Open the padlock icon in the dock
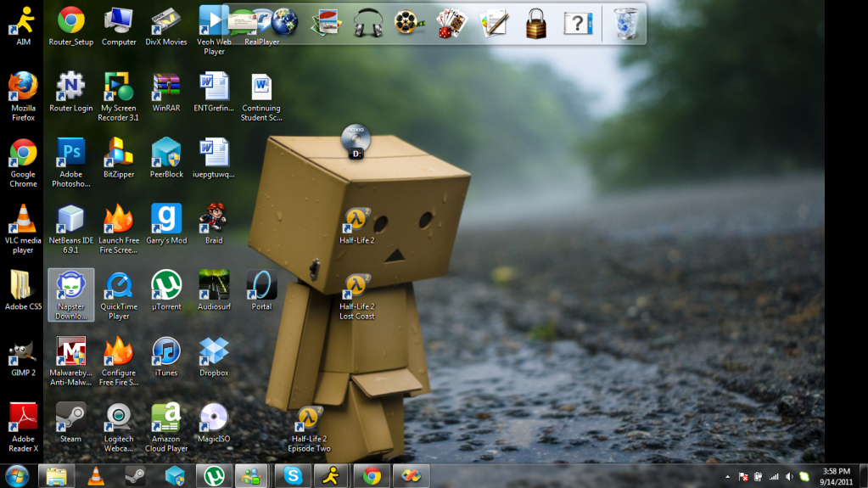The height and width of the screenshot is (488, 868). [535, 23]
